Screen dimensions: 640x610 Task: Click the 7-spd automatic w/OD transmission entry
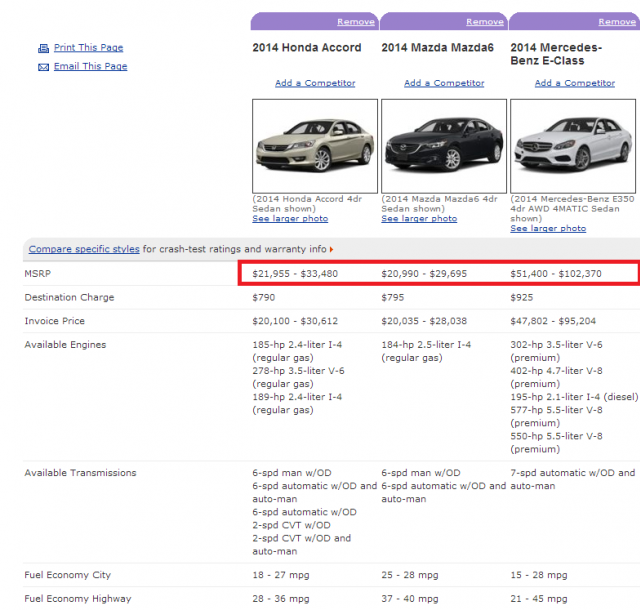click(573, 479)
